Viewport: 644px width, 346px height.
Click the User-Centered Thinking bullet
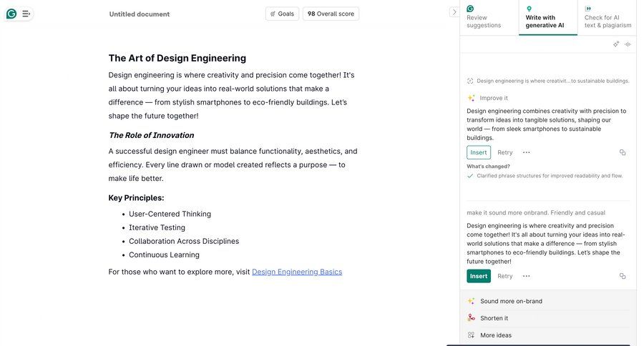tap(170, 214)
